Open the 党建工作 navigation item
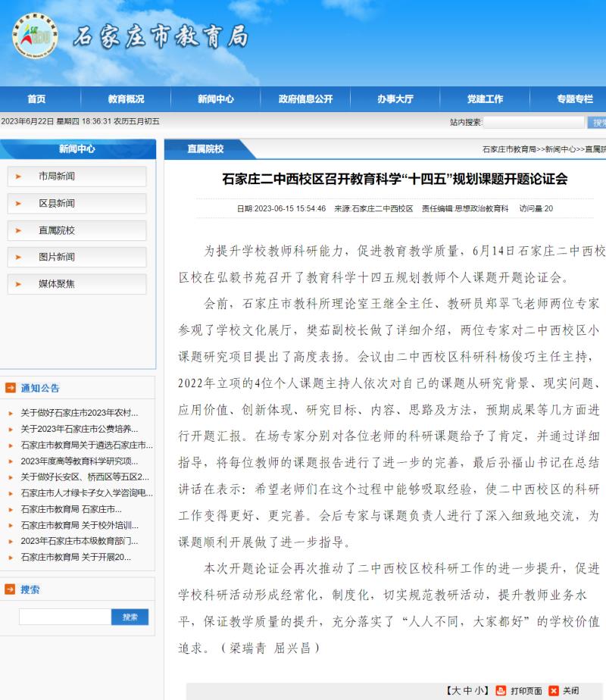 485,99
